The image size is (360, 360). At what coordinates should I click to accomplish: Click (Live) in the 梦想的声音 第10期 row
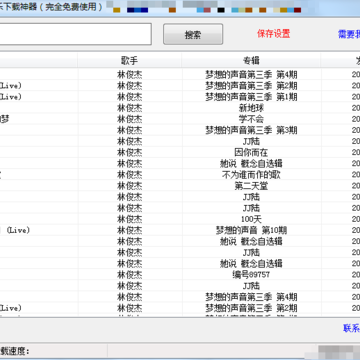coord(18,230)
